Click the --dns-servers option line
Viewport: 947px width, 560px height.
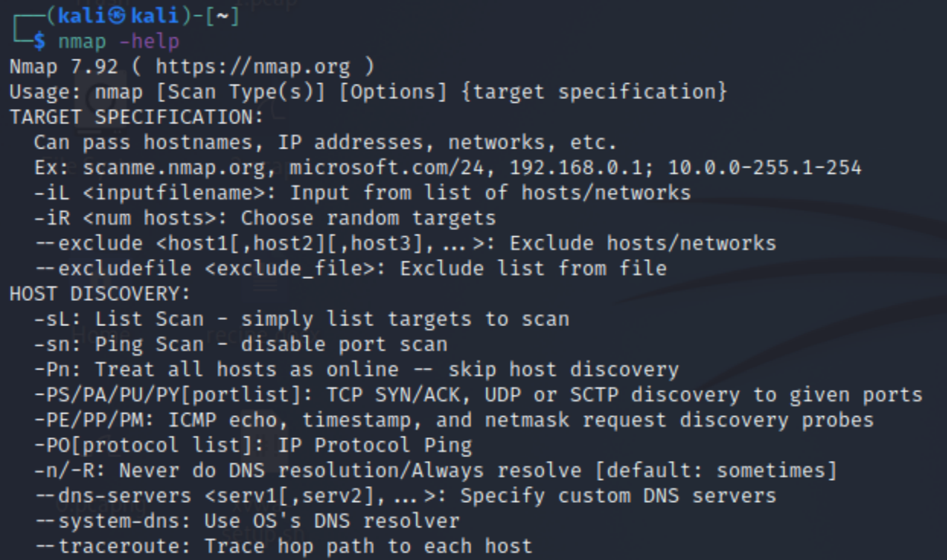click(405, 495)
